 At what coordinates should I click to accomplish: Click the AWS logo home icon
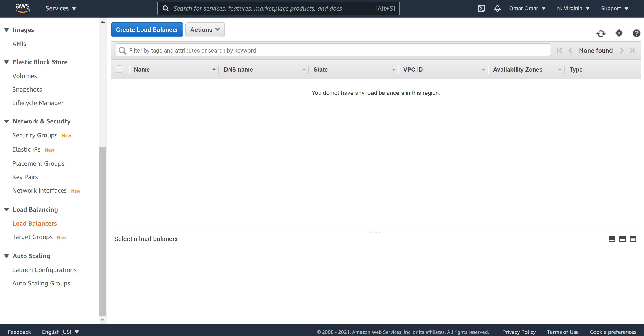tap(23, 8)
